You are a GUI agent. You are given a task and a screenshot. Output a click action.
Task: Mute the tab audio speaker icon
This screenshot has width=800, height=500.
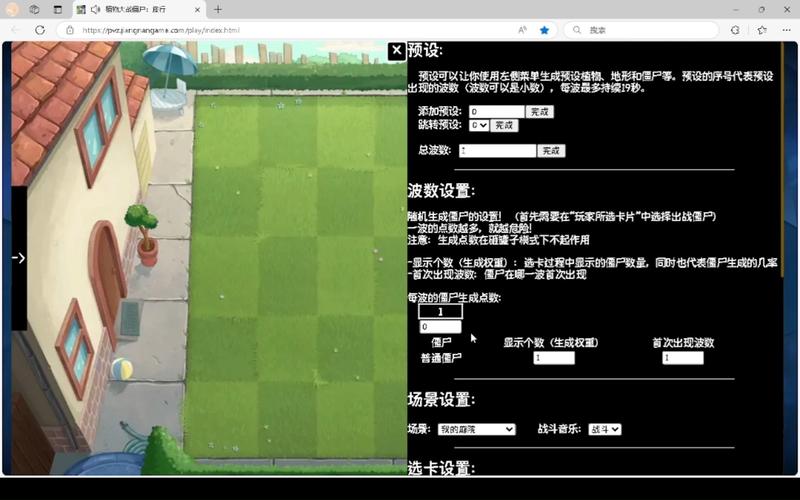click(95, 9)
